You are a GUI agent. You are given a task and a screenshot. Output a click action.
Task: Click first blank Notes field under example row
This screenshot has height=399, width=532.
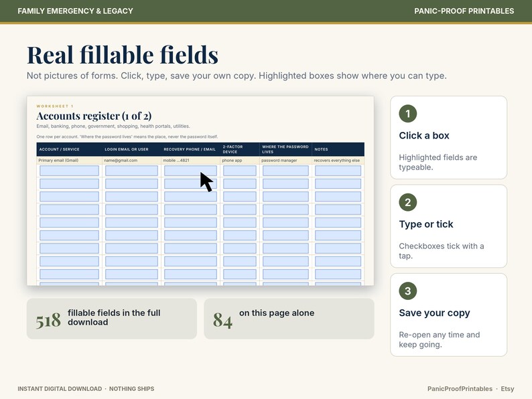[x=338, y=171]
